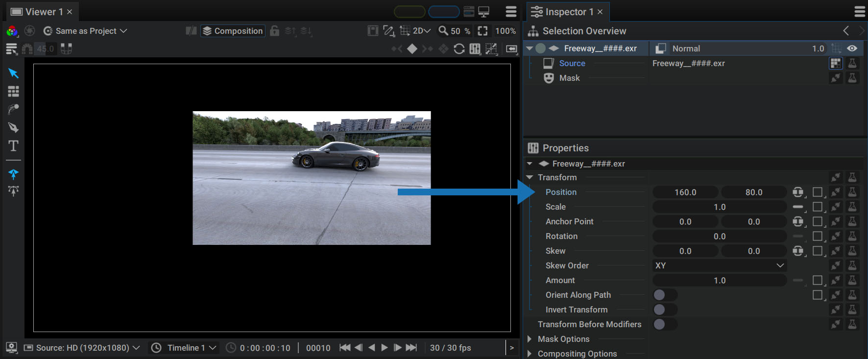This screenshot has width=868, height=359.
Task: Click the Position X value 160.0
Action: pyautogui.click(x=685, y=192)
